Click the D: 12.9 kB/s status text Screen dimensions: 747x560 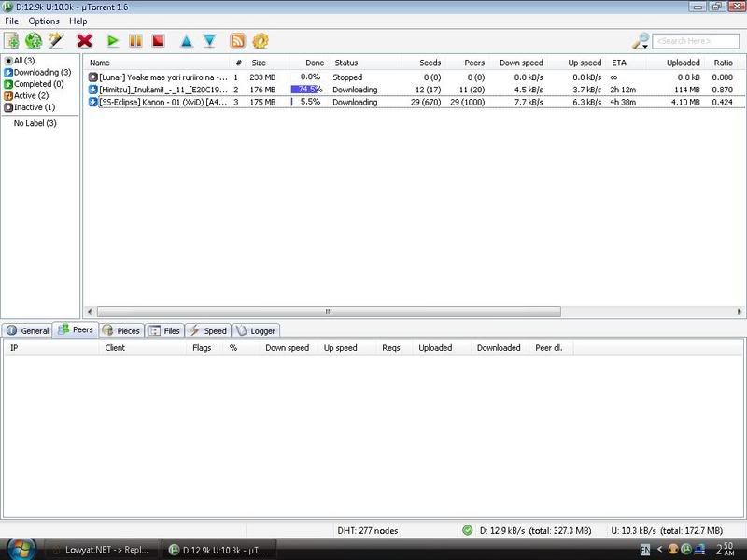click(x=535, y=530)
